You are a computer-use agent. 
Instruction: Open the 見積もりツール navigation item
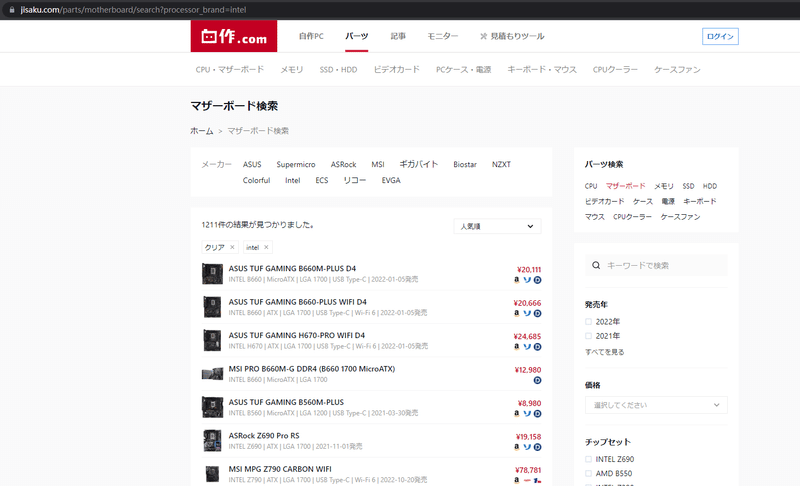tap(512, 36)
